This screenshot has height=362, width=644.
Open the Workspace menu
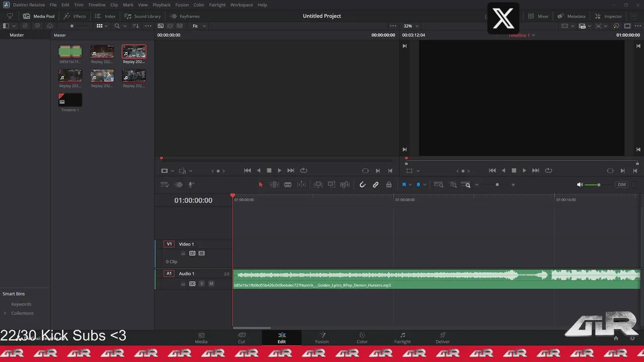[242, 5]
